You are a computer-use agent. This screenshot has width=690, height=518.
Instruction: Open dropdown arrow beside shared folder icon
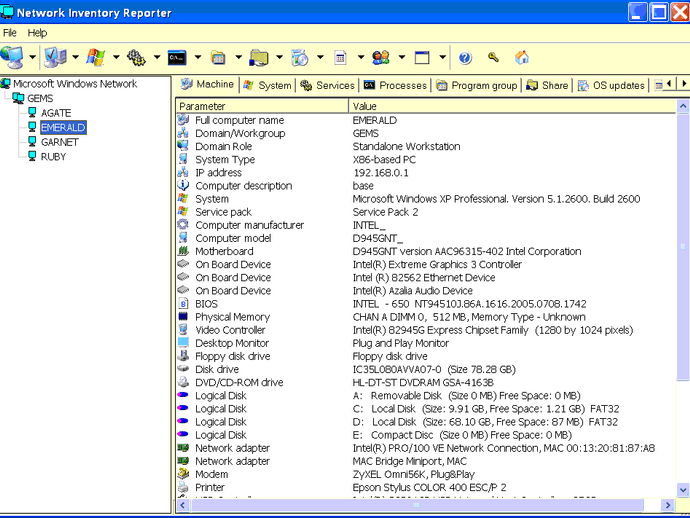[x=279, y=57]
